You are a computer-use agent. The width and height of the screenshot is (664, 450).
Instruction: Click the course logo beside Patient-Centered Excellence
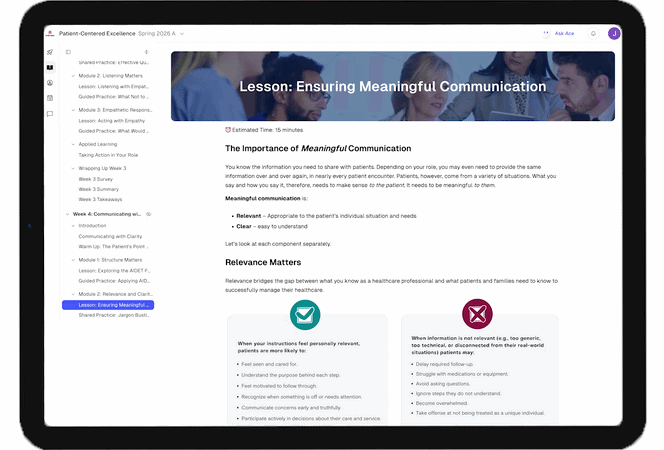coord(50,33)
